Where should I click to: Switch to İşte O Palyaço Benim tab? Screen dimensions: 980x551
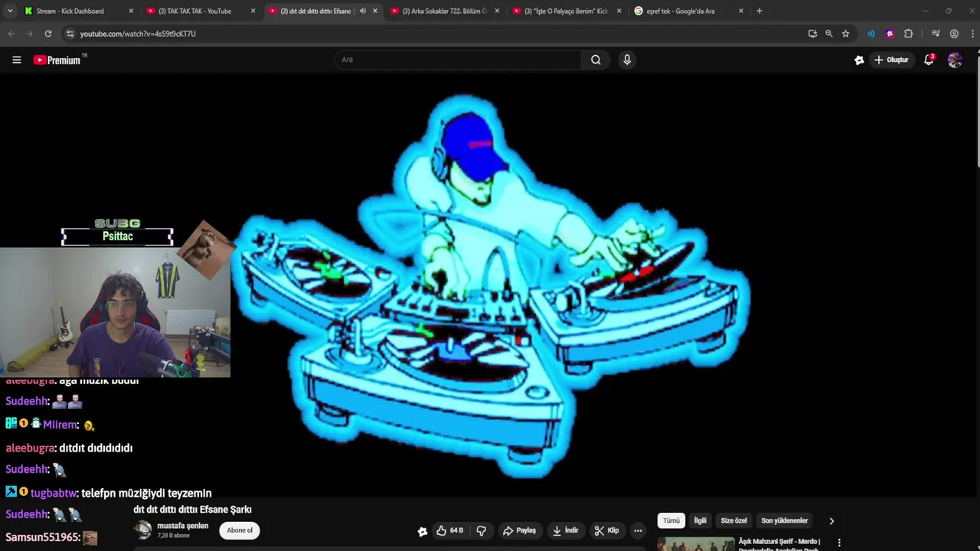pyautogui.click(x=567, y=11)
